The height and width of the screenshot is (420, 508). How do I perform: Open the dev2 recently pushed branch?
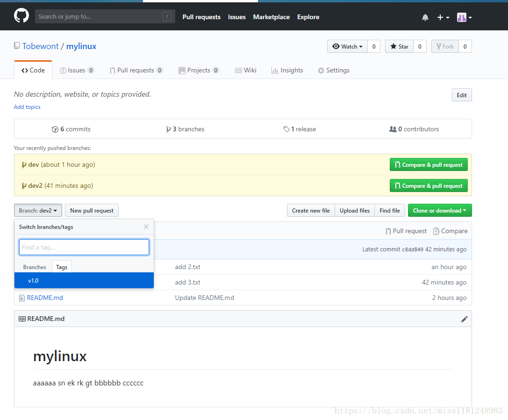36,185
